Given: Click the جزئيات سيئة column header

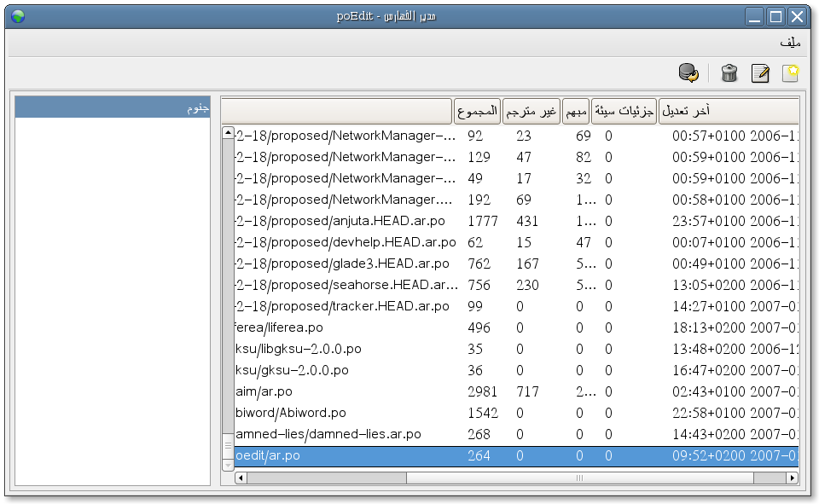Looking at the screenshot, I should click(x=624, y=112).
